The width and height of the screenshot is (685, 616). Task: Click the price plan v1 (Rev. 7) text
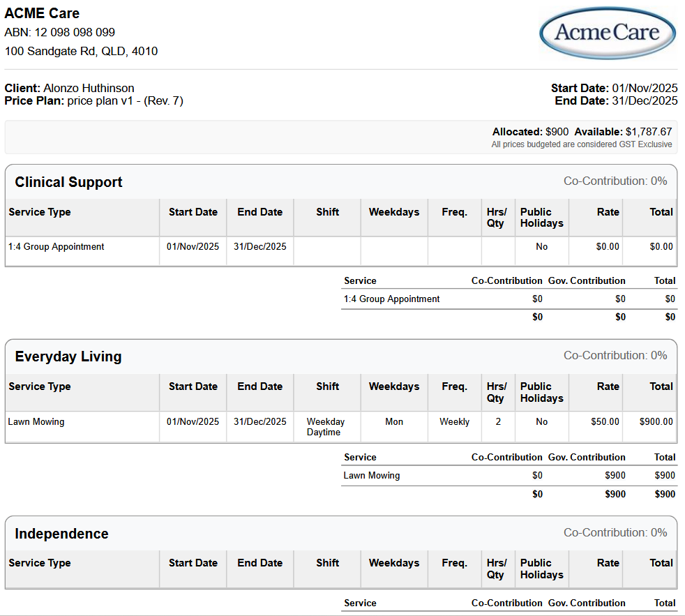pos(125,100)
